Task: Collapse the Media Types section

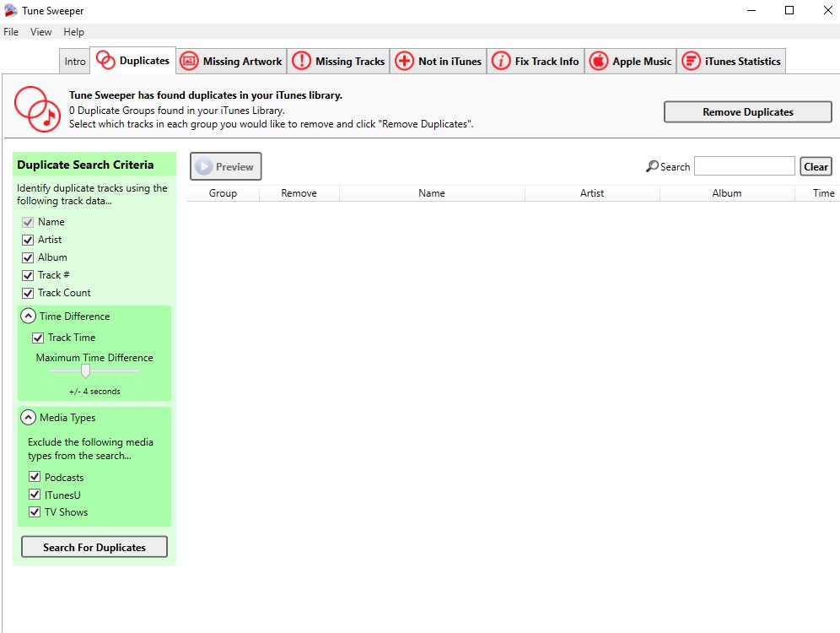Action: 28,418
